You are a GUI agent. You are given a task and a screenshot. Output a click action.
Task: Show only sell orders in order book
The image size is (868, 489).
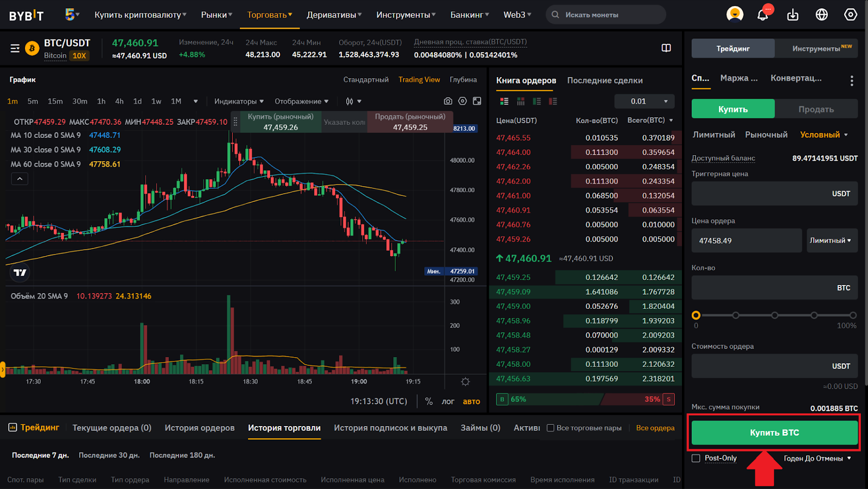(553, 101)
